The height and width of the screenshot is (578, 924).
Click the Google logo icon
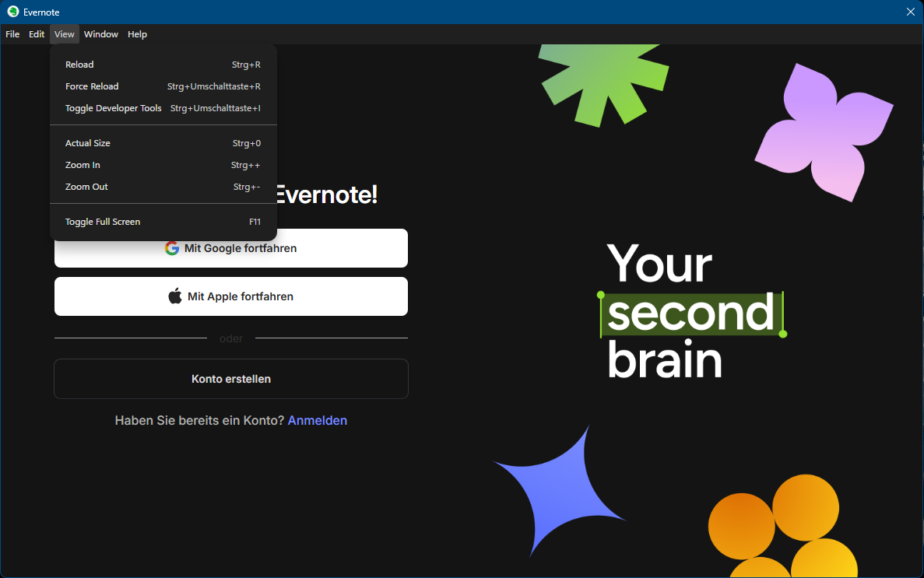point(172,249)
